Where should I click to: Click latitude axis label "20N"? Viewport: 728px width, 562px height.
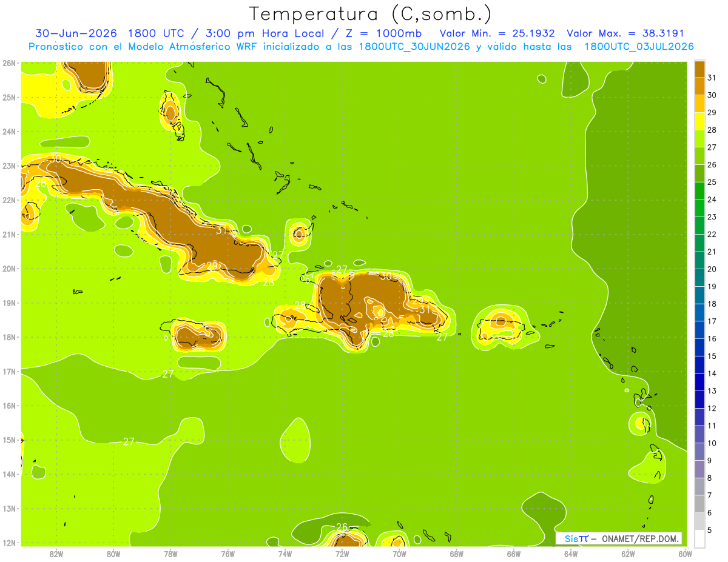8,269
